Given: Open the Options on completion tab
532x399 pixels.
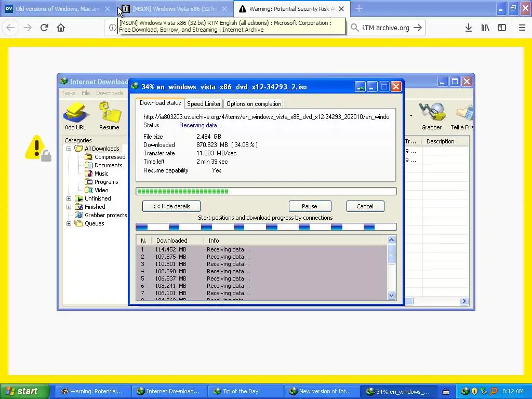Looking at the screenshot, I should click(x=254, y=104).
